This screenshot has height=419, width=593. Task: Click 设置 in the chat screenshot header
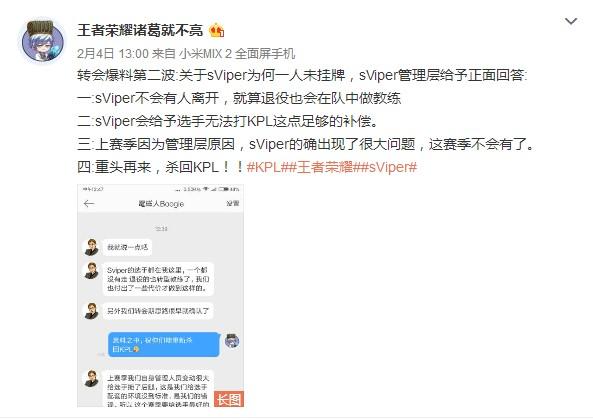[233, 203]
